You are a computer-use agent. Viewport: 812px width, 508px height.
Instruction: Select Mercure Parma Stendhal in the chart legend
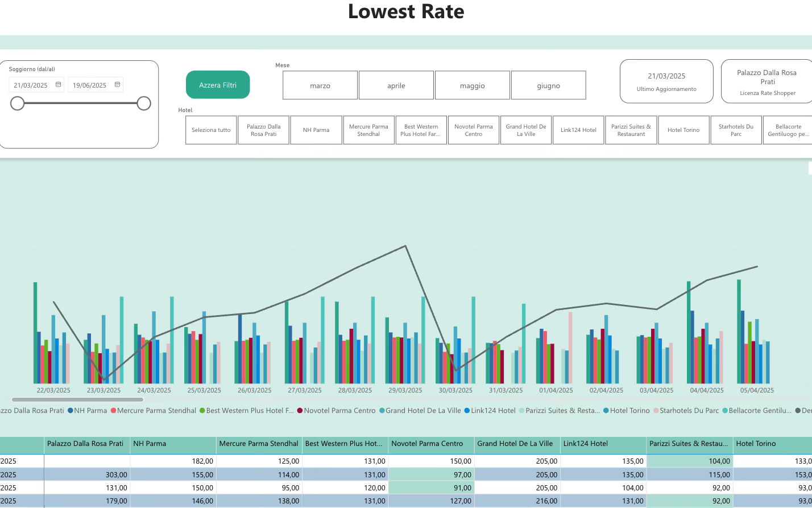tap(154, 411)
